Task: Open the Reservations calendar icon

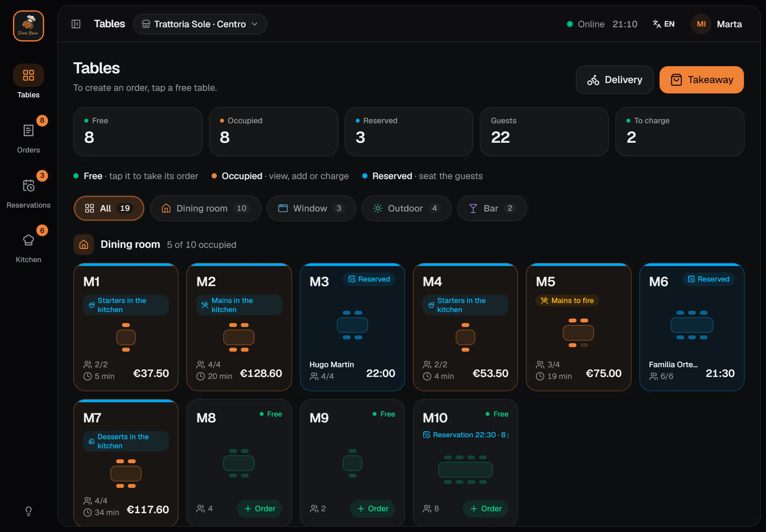Action: coord(28,185)
